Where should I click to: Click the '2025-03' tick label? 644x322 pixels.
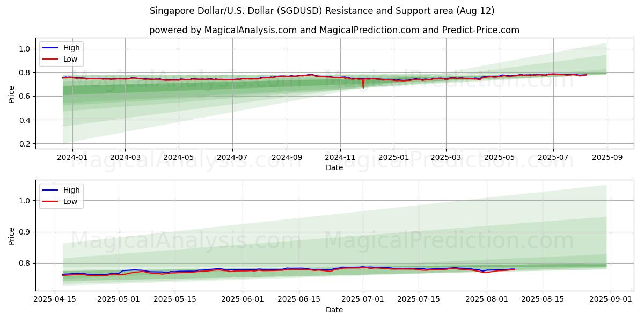[x=446, y=158]
